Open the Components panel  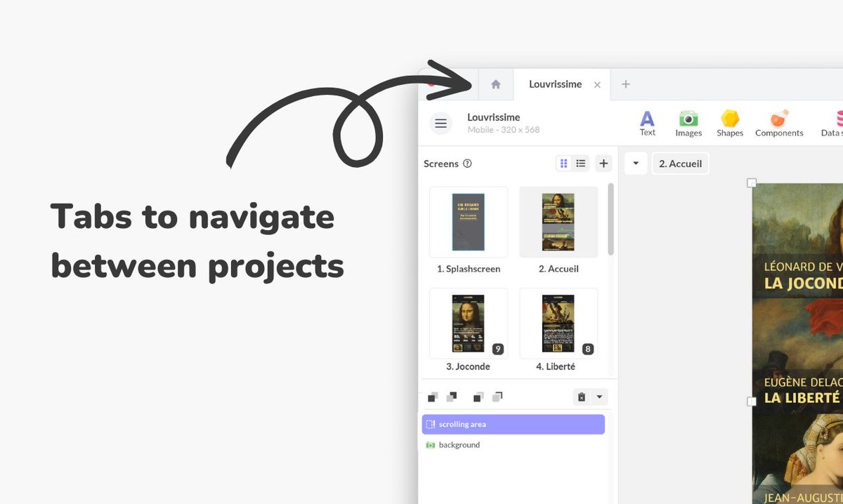778,123
